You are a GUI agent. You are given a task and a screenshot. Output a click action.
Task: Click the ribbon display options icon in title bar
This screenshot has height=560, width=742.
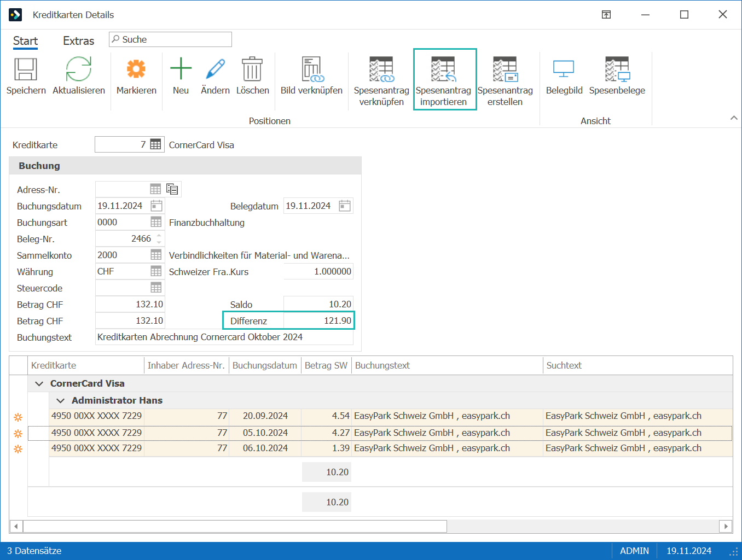click(606, 15)
